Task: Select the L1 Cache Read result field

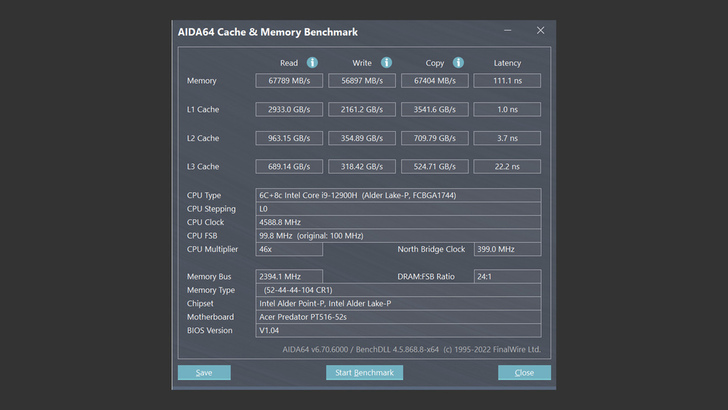Action: point(289,109)
